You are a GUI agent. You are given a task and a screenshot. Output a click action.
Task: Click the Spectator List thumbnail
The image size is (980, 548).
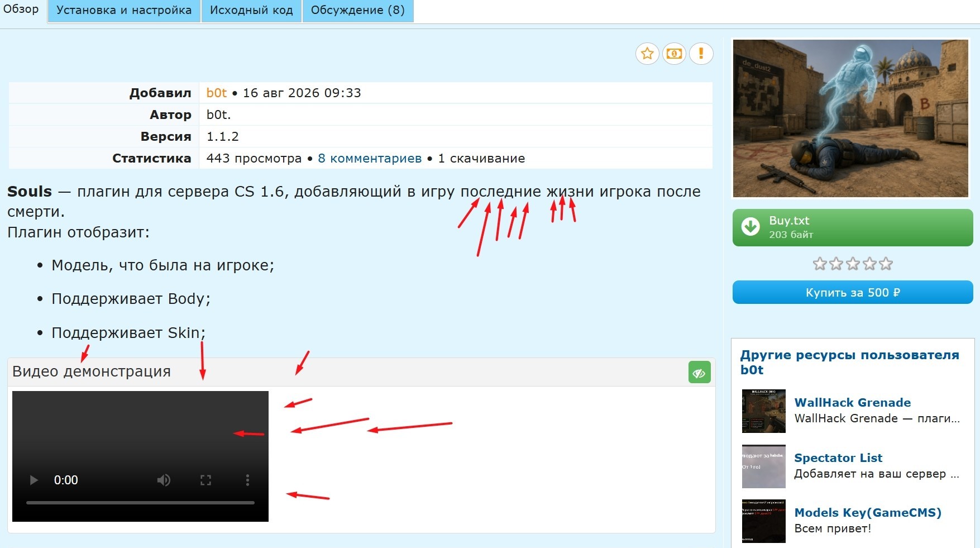coord(763,466)
